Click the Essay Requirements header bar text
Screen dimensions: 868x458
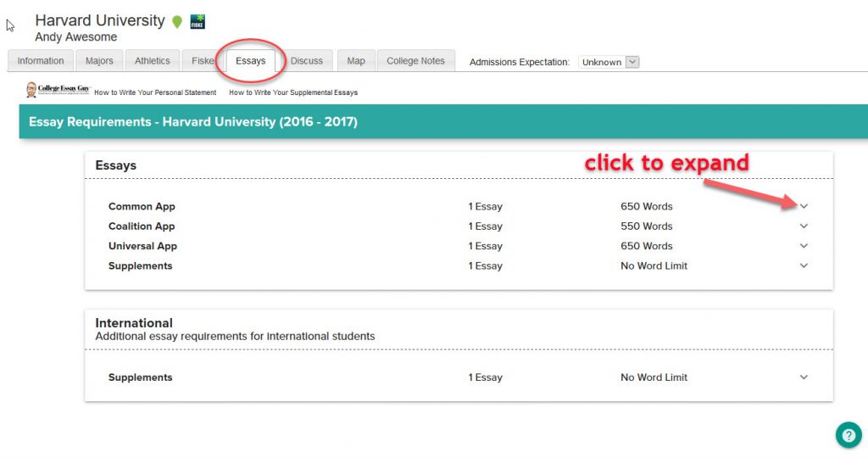tap(193, 122)
